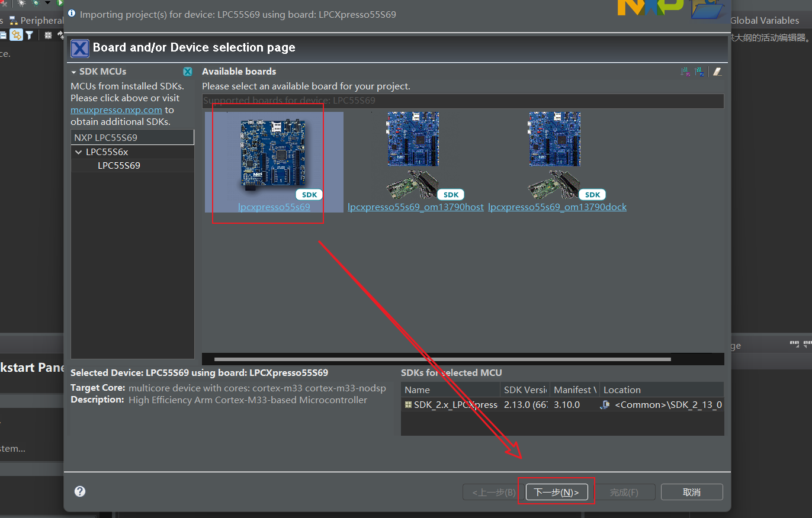Select NXP LPC55S69 entry in list

click(x=132, y=137)
